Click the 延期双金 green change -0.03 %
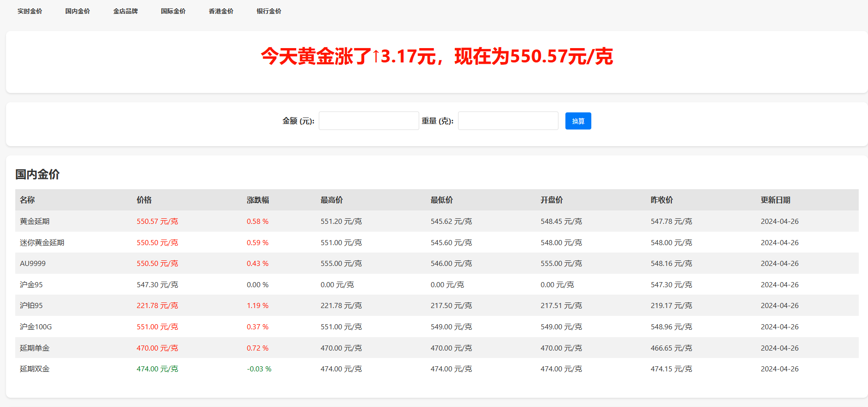This screenshot has height=407, width=868. (x=259, y=369)
